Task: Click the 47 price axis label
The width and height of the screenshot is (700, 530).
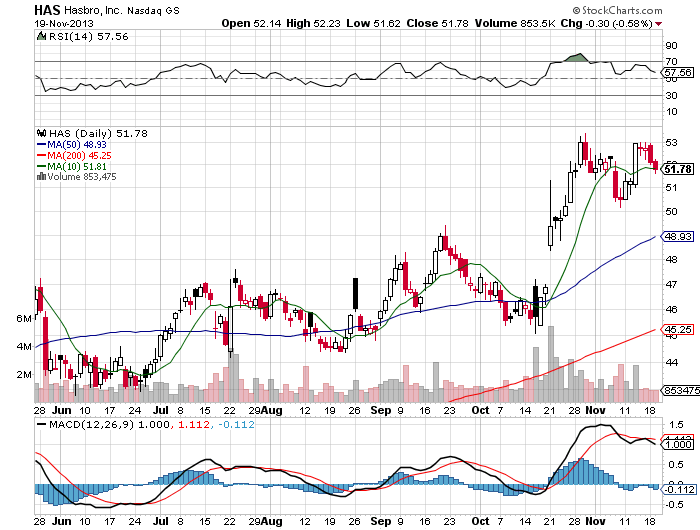Action: coord(671,284)
